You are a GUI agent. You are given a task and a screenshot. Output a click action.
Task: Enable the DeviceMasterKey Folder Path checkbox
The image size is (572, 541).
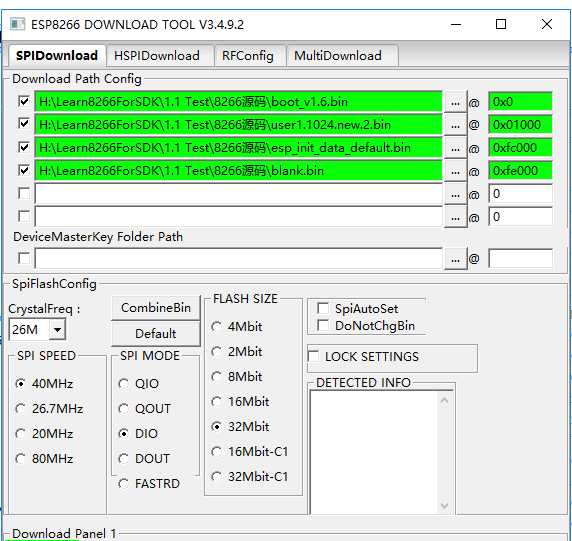click(x=24, y=258)
